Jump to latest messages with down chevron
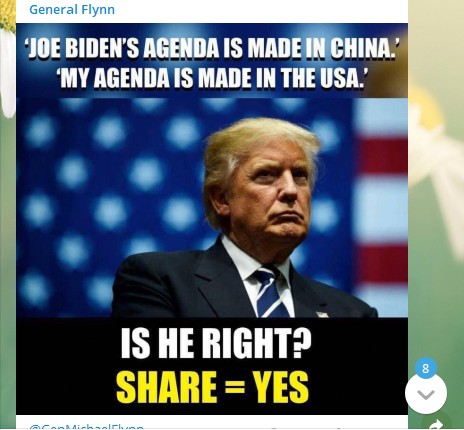The width and height of the screenshot is (464, 430). click(x=426, y=393)
